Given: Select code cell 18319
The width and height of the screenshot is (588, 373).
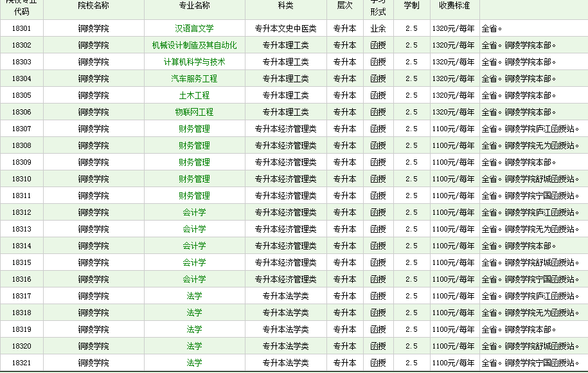Looking at the screenshot, I should [21, 329].
